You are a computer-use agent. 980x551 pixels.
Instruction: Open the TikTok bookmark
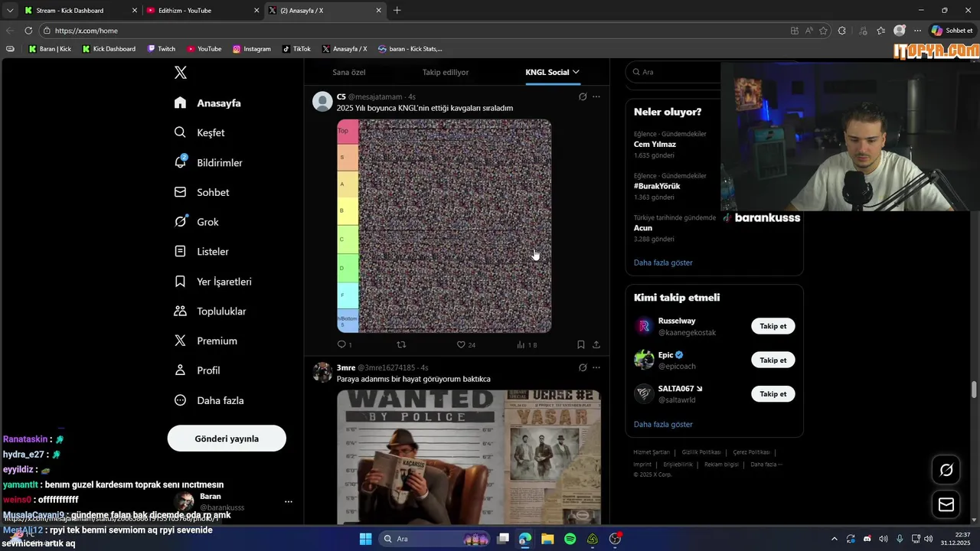(x=296, y=49)
